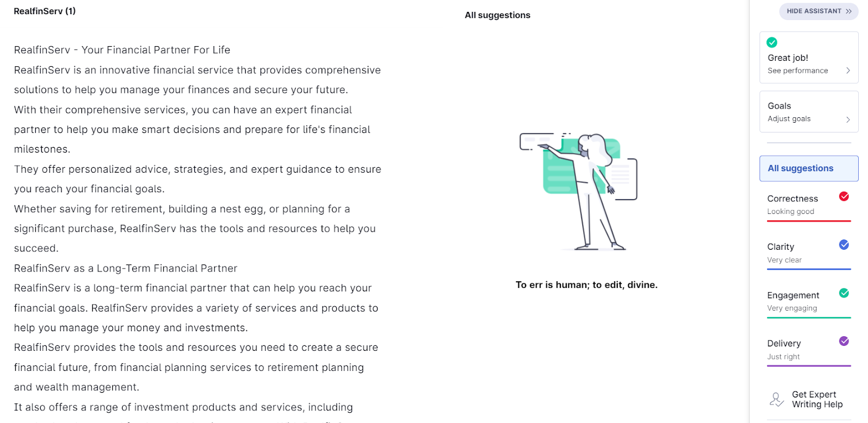Expand Adjust goals chevron
868x423 pixels.
[848, 119]
